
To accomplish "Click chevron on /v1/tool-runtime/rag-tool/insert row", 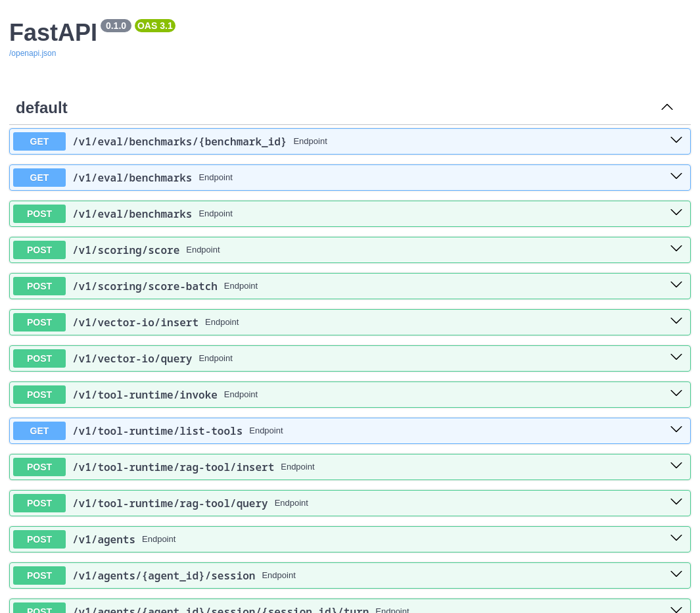I will coord(676,466).
